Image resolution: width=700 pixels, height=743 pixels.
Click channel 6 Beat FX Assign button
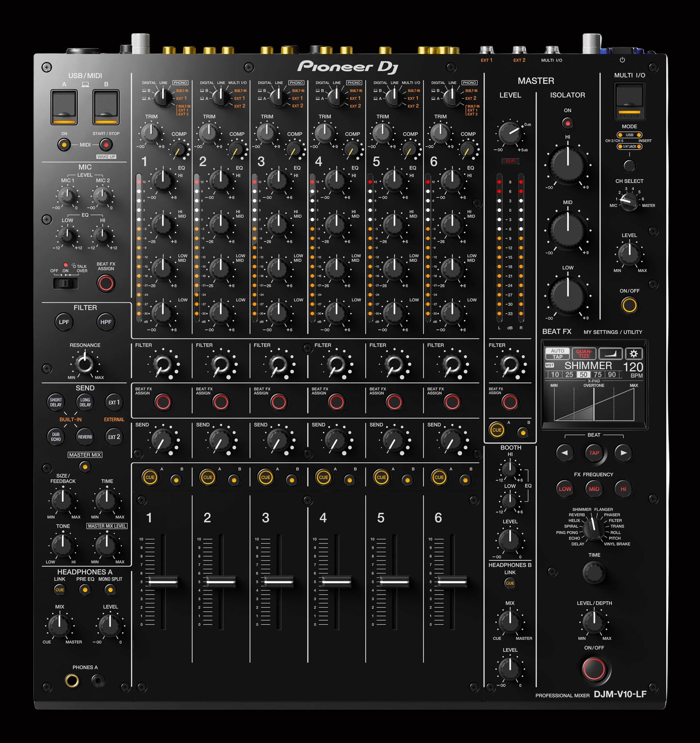[x=452, y=402]
